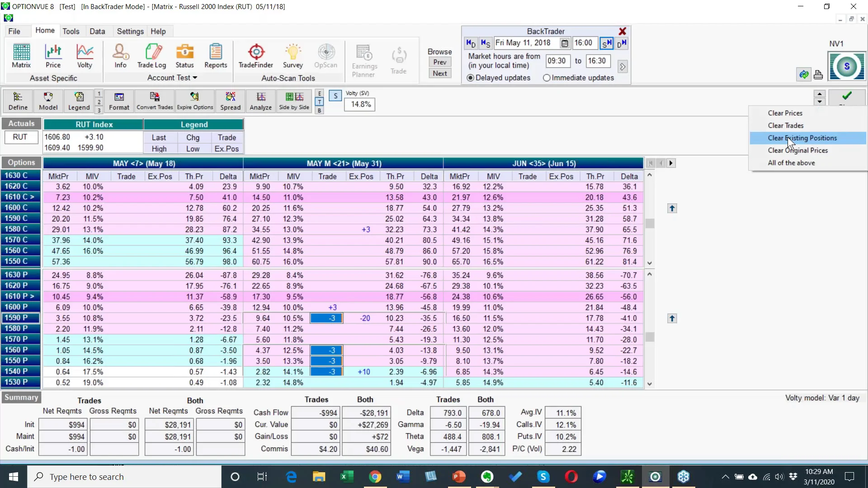The width and height of the screenshot is (868, 488).
Task: Click the Define toolbar icon
Action: [18, 101]
